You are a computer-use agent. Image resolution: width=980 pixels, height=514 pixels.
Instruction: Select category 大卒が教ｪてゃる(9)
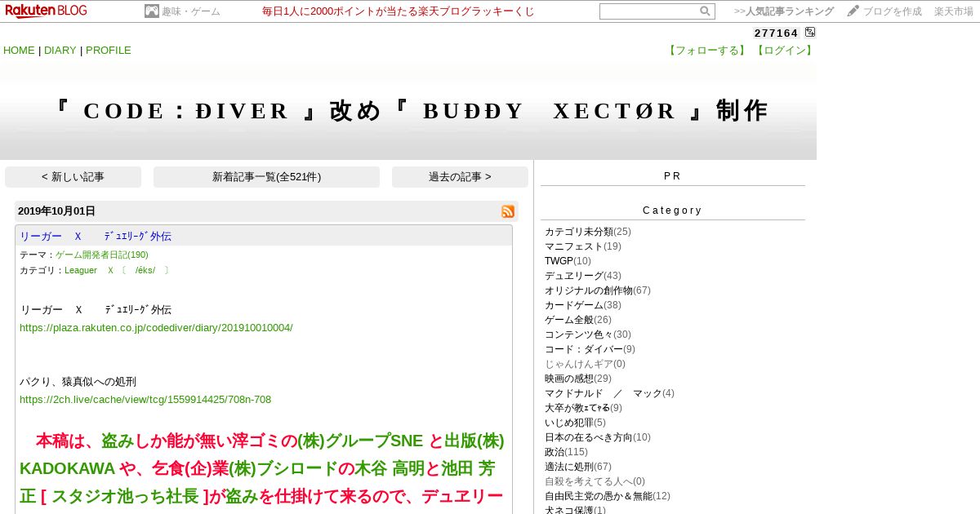[583, 408]
